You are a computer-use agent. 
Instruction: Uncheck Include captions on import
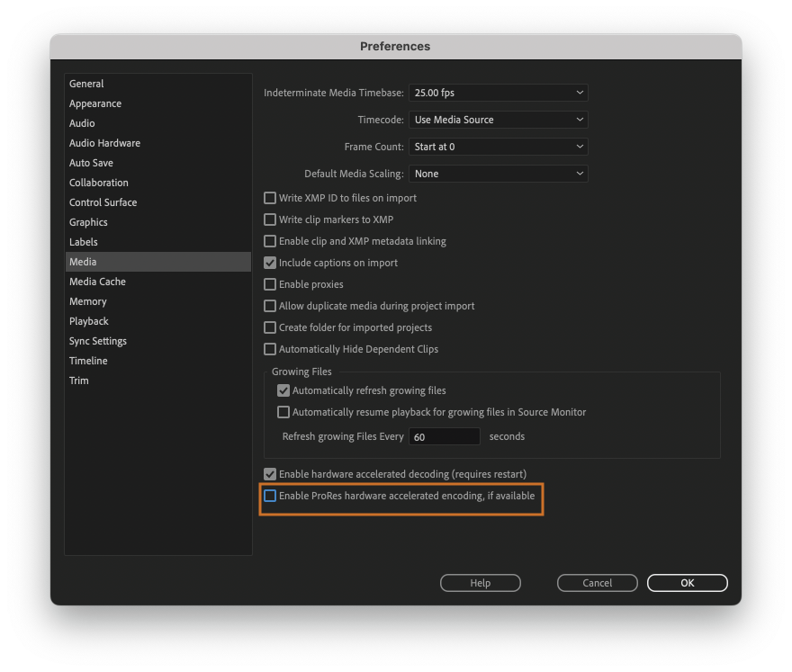tap(270, 263)
